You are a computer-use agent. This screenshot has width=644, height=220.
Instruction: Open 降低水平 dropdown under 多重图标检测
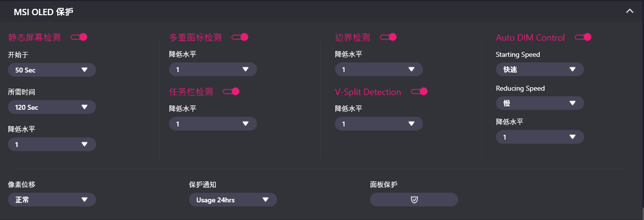(213, 70)
